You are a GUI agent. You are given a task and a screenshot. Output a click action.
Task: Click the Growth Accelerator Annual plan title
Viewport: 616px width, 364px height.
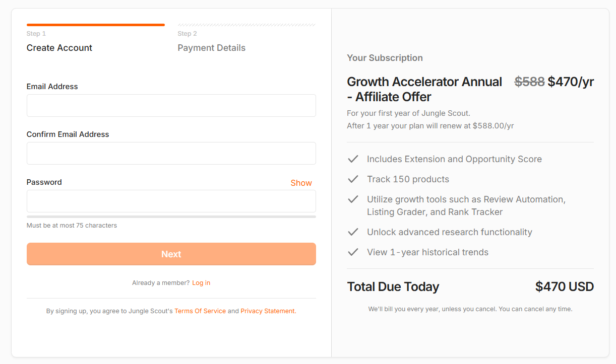[x=424, y=89]
